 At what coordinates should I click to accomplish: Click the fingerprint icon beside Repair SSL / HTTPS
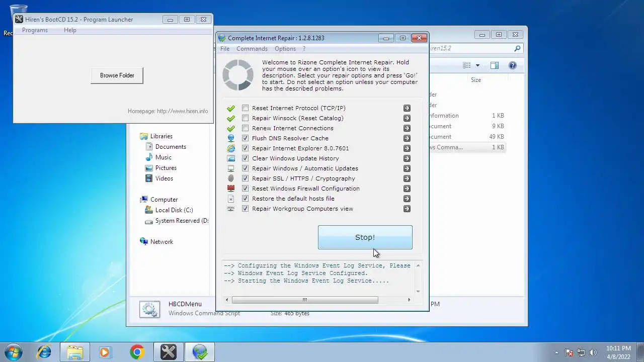[x=231, y=178]
